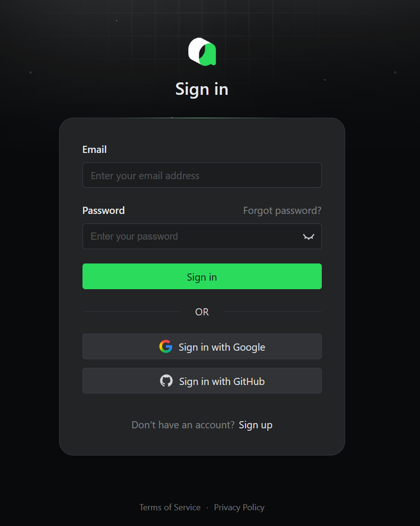Click the "OR" divider text
This screenshot has width=420, height=526.
[x=202, y=312]
